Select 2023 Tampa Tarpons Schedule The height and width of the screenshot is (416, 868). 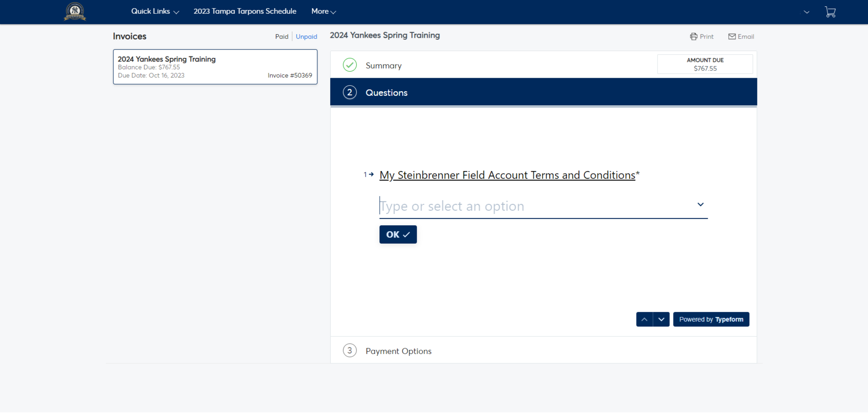coord(245,11)
